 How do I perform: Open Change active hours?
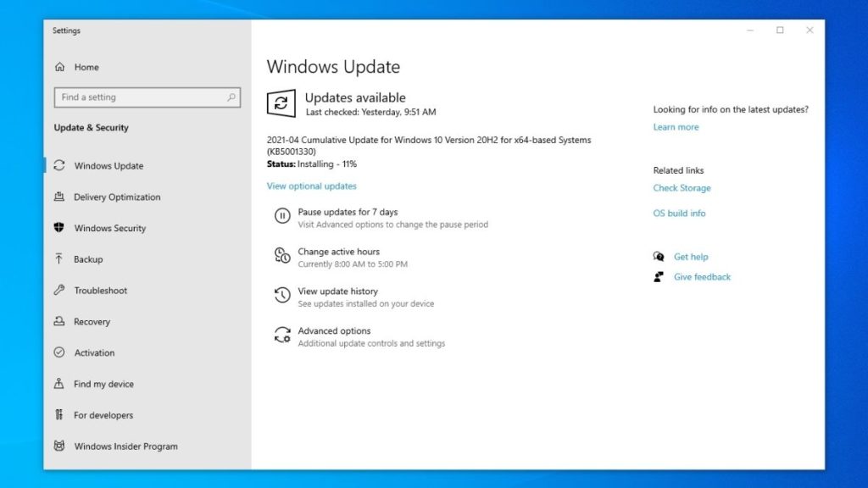(x=338, y=252)
